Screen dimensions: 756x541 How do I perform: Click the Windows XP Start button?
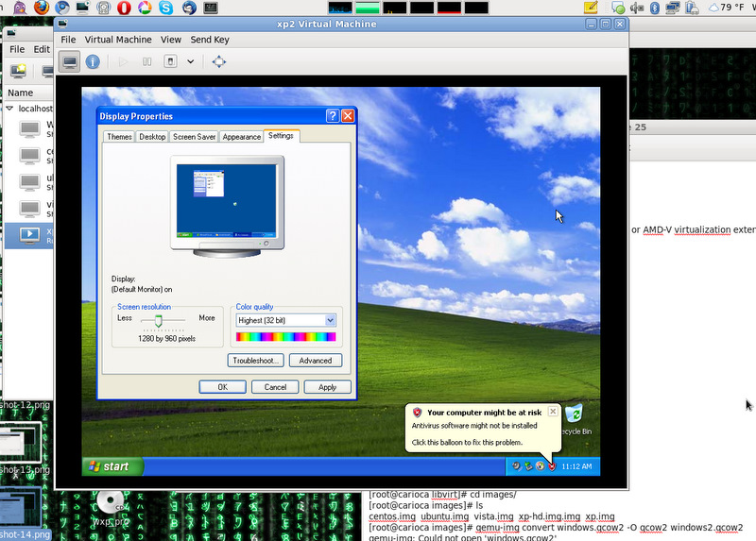coord(112,466)
